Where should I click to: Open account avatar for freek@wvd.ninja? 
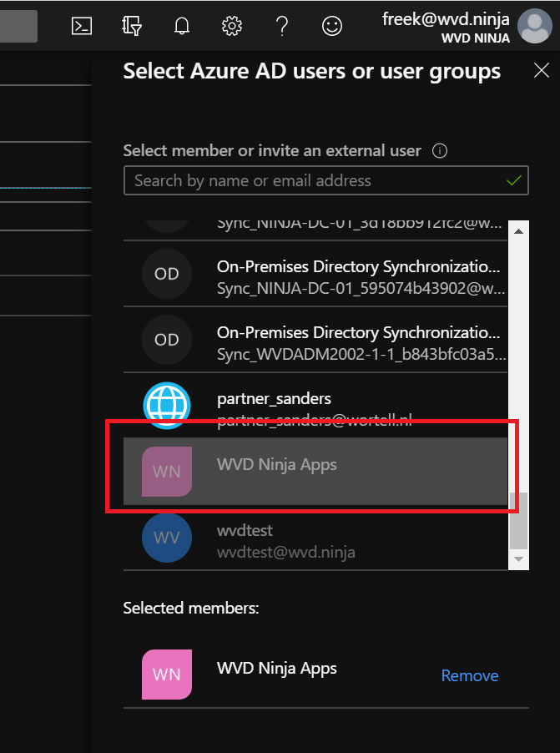tap(534, 26)
